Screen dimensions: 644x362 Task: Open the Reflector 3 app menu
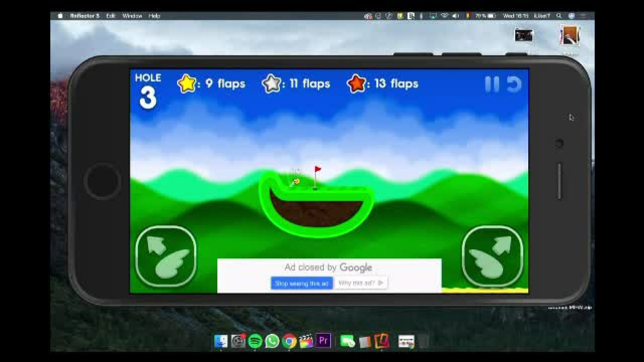(85, 16)
